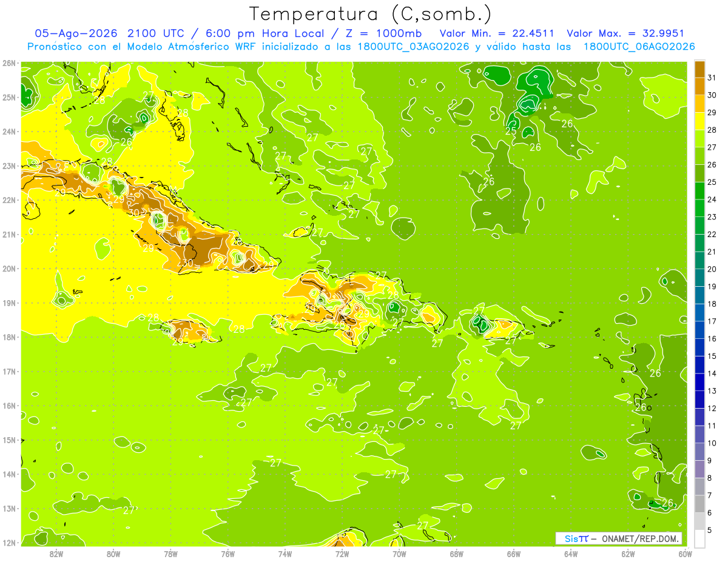
Task: Click the 72W longitude axis label
Action: (x=342, y=554)
